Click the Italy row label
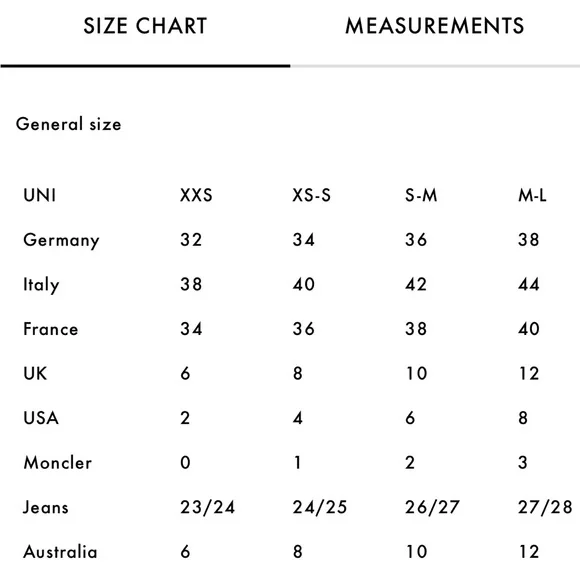Screen dimensions: 580x580 (41, 285)
